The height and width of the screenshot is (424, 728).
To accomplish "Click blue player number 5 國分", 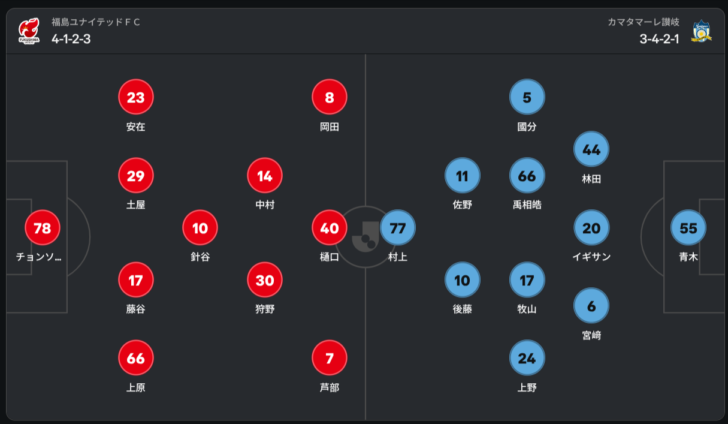I will point(527,97).
